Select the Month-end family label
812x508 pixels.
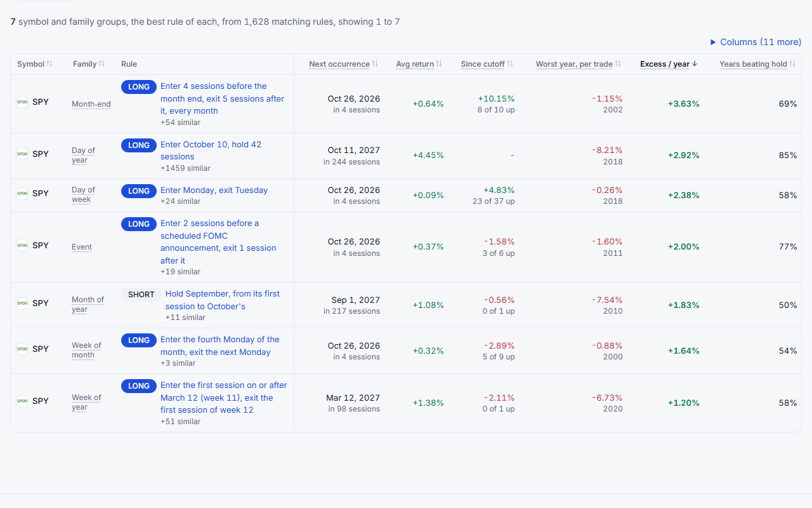tap(91, 104)
